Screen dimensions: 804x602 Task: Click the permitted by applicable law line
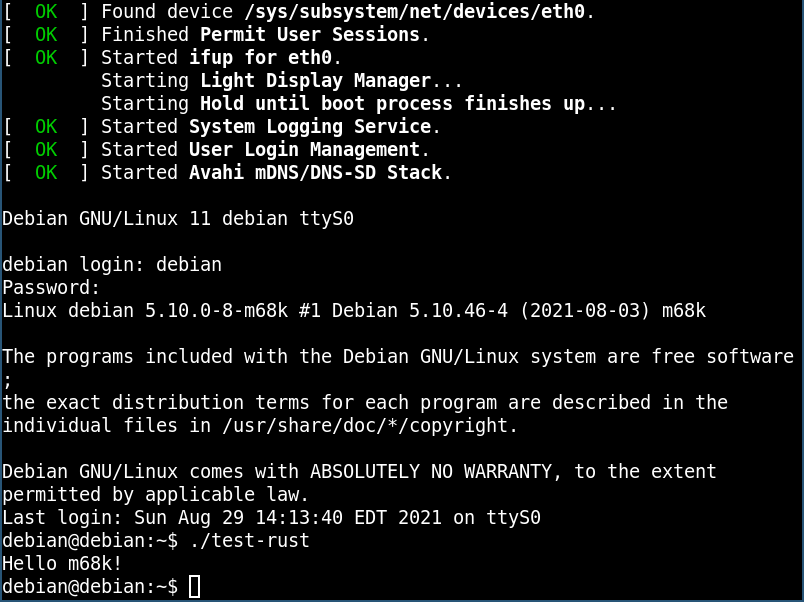coord(156,494)
